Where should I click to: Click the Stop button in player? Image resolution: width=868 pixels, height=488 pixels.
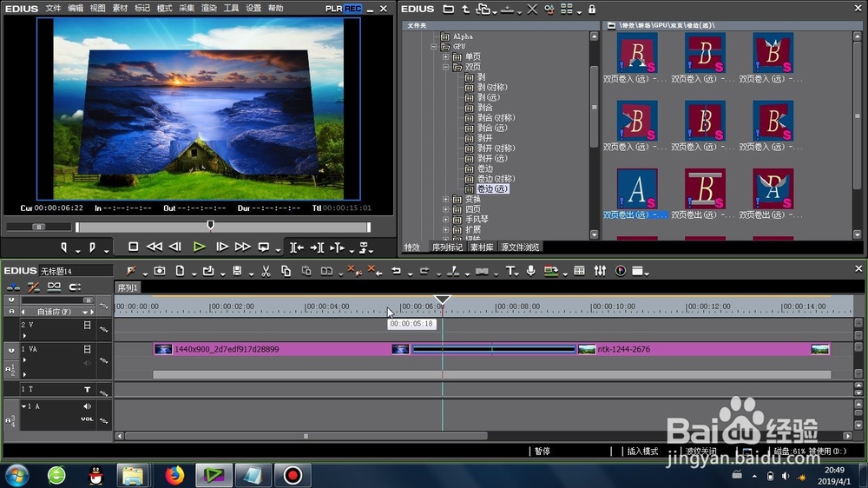[133, 247]
